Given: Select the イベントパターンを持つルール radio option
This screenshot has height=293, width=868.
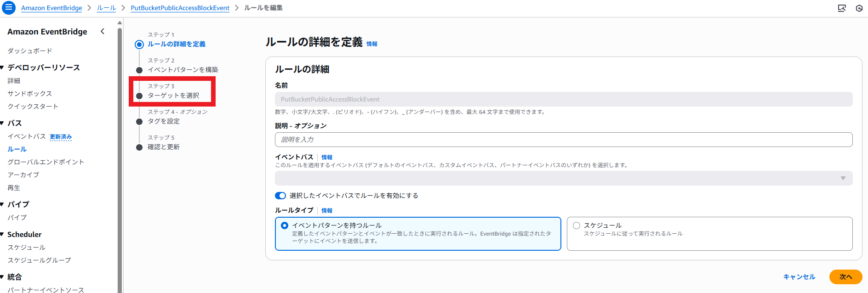Looking at the screenshot, I should (x=285, y=225).
